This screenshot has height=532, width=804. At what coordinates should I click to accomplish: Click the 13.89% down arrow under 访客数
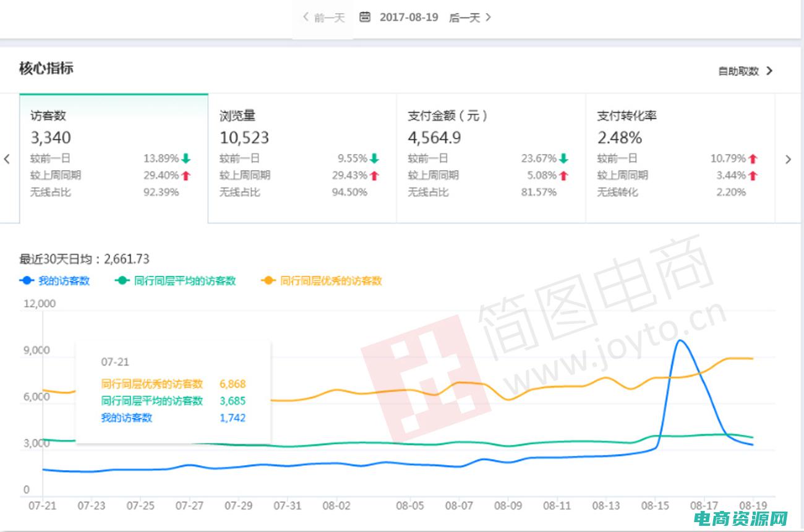(x=186, y=159)
